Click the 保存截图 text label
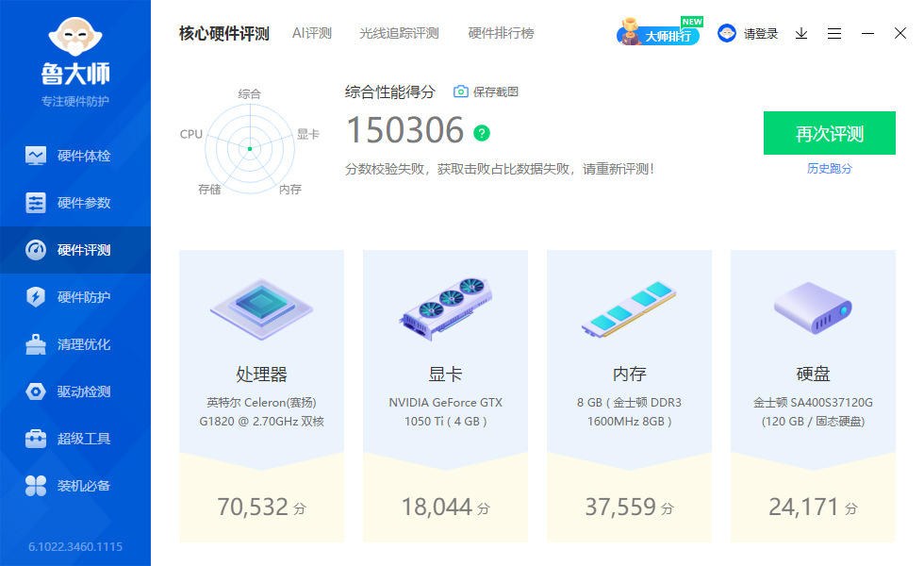 point(496,92)
